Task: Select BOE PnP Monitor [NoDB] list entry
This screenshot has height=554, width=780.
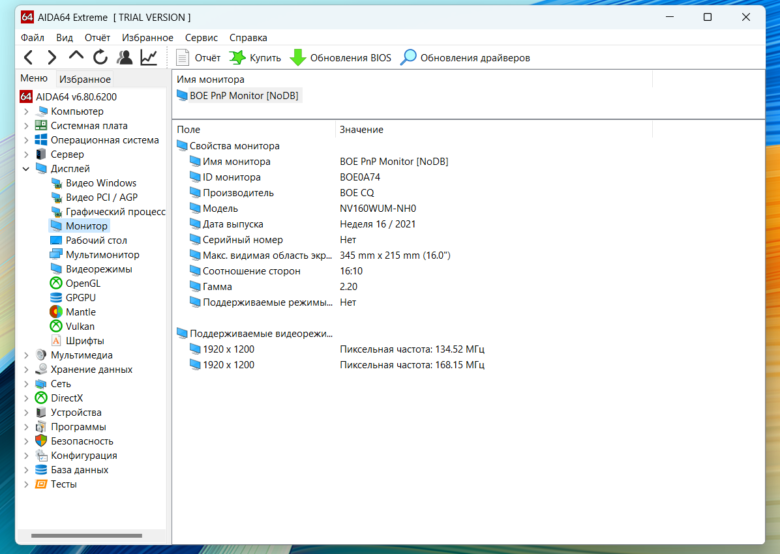Action: [x=238, y=95]
